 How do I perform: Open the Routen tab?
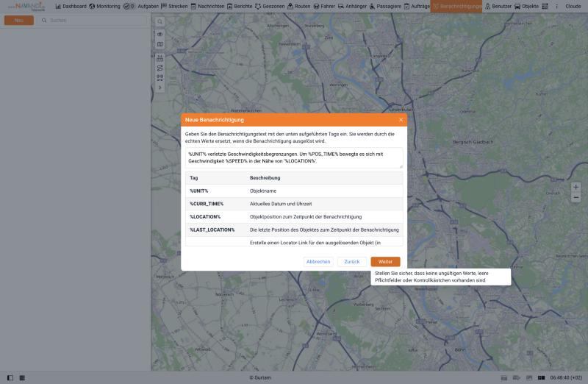(x=299, y=7)
